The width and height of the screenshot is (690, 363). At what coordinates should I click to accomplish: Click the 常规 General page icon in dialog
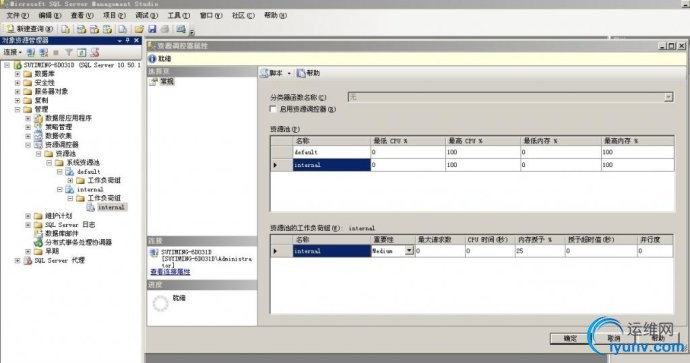(x=153, y=81)
